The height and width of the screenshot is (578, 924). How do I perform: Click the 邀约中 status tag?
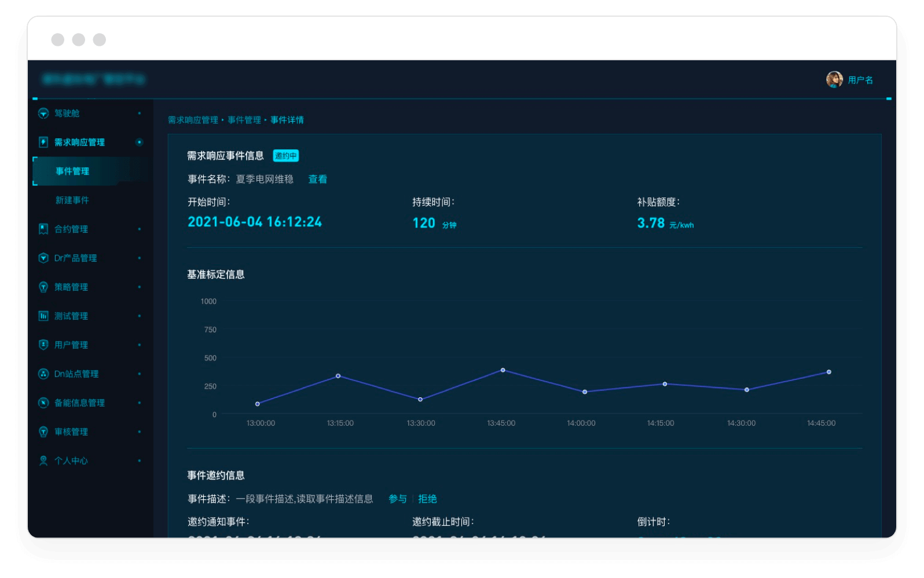(286, 156)
